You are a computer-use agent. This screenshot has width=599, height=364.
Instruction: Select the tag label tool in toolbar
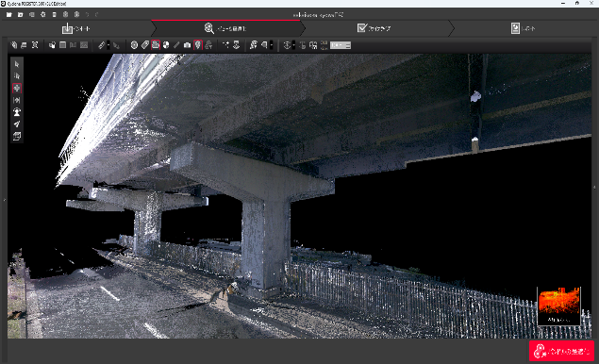coord(144,45)
